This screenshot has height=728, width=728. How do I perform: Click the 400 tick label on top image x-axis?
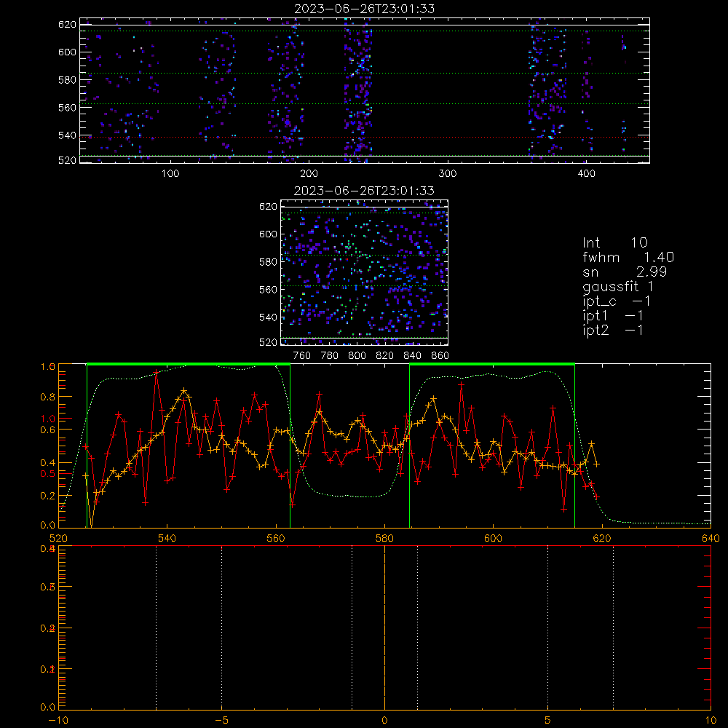[586, 174]
